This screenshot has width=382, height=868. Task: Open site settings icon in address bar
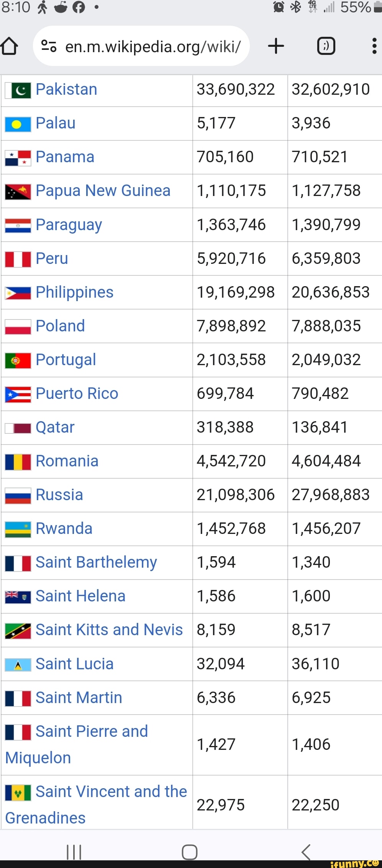click(49, 46)
